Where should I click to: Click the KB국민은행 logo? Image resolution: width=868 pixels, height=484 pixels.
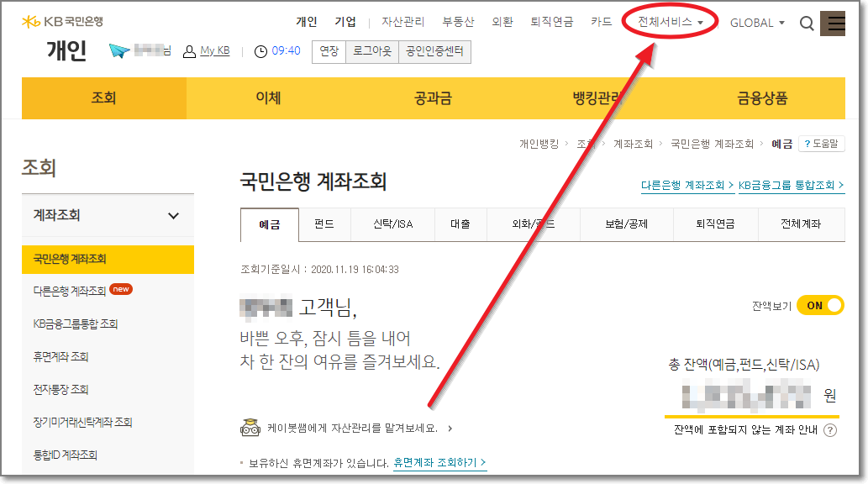(x=62, y=22)
